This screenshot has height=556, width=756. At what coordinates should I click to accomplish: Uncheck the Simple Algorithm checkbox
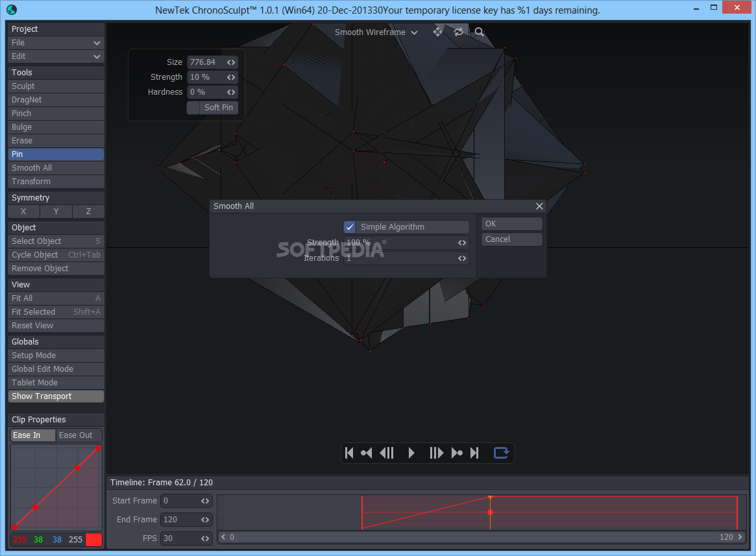pyautogui.click(x=350, y=226)
